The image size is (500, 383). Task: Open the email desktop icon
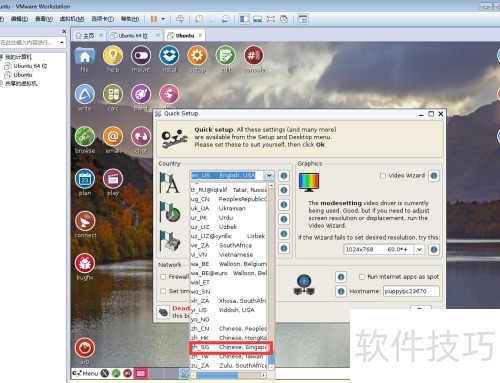113,137
